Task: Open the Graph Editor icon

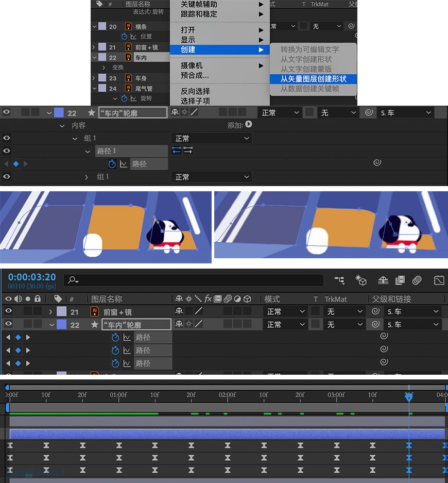Action: pyautogui.click(x=439, y=280)
